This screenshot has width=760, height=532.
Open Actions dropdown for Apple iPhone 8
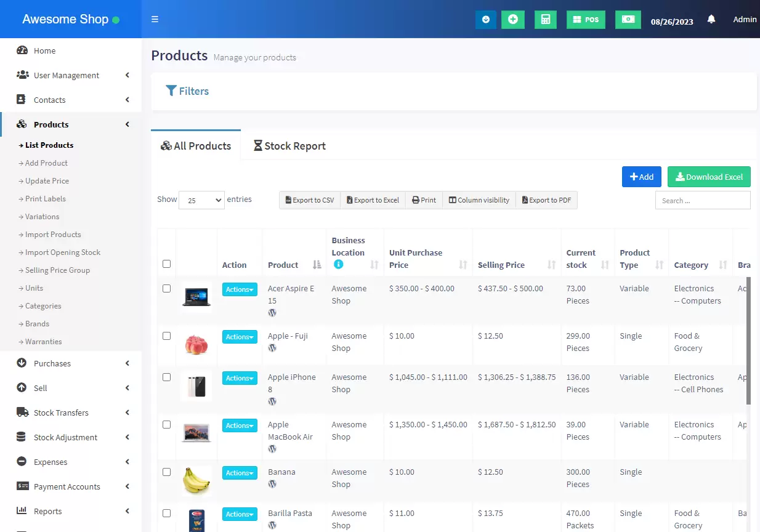click(240, 378)
